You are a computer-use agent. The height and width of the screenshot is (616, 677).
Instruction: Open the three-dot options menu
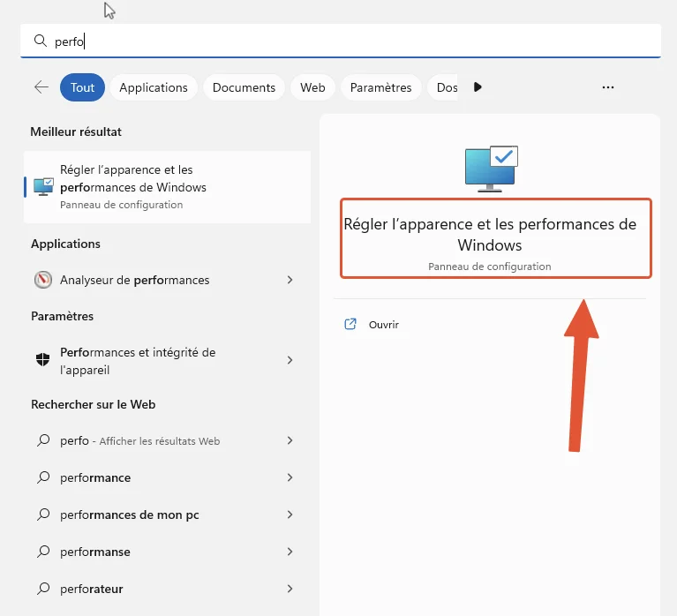(x=608, y=87)
